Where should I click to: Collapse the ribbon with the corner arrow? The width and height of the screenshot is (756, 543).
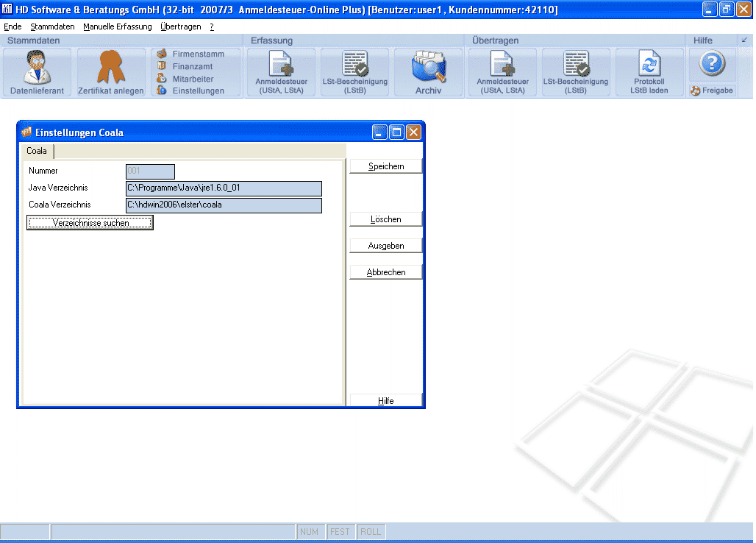pos(745,40)
